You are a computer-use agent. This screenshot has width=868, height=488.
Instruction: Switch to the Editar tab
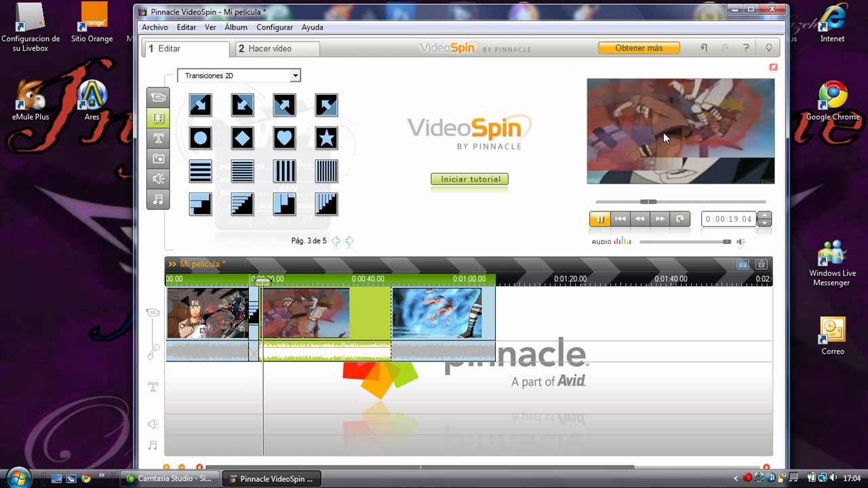[x=186, y=49]
